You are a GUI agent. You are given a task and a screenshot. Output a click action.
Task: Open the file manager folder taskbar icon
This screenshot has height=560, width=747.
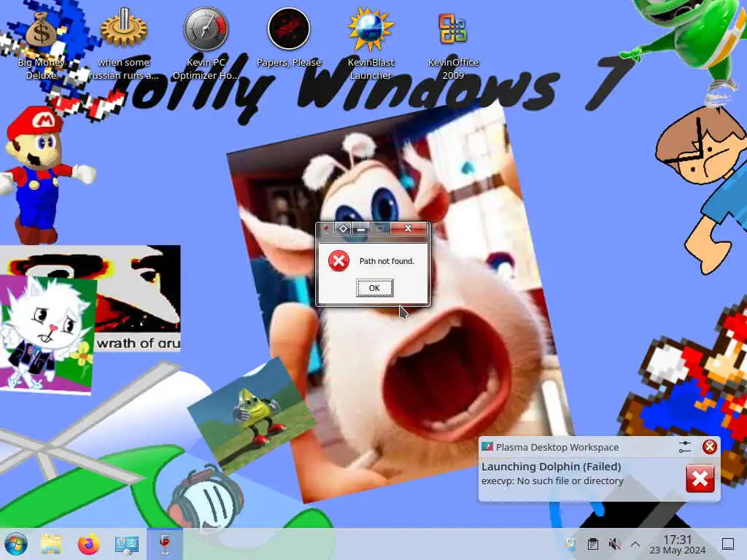point(51,544)
